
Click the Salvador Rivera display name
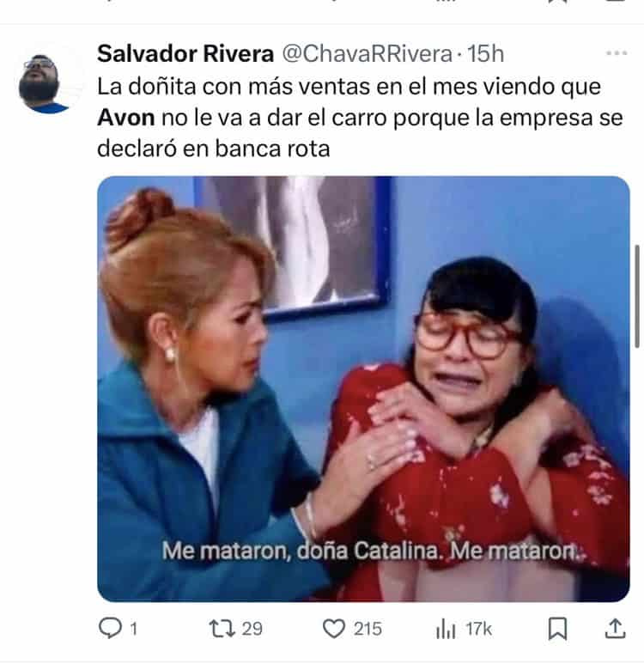tap(185, 54)
